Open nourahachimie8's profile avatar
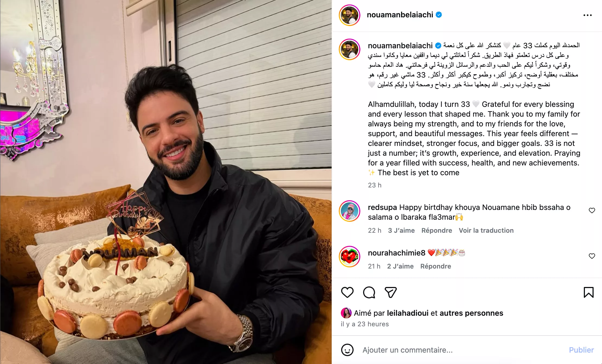602x364 pixels. pos(350,257)
